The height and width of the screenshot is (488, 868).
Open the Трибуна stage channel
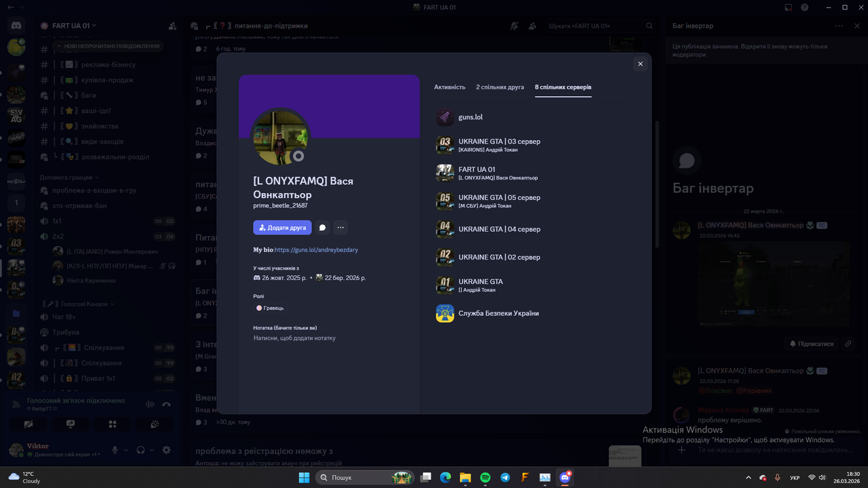109,332
